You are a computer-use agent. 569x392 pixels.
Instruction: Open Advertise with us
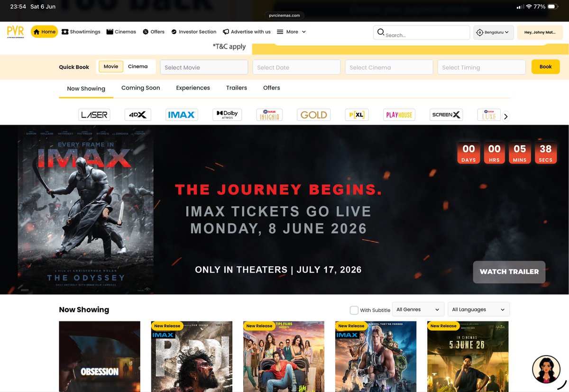(x=247, y=32)
